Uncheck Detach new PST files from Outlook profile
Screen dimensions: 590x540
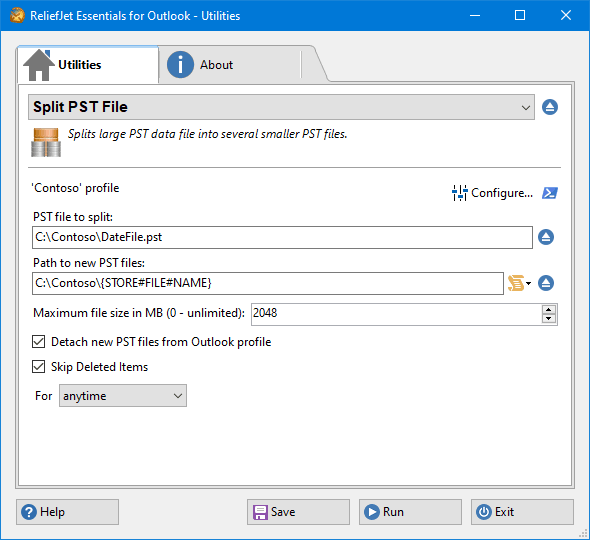[38, 342]
